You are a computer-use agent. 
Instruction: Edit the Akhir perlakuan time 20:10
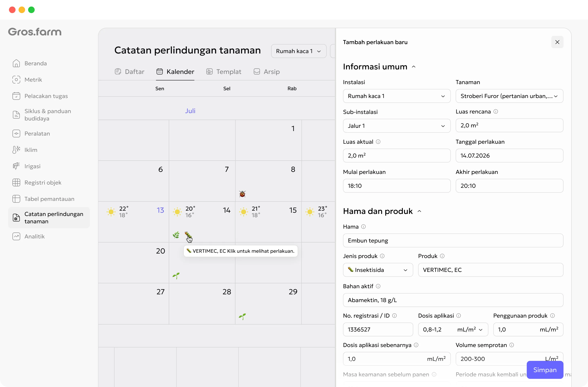tap(509, 186)
